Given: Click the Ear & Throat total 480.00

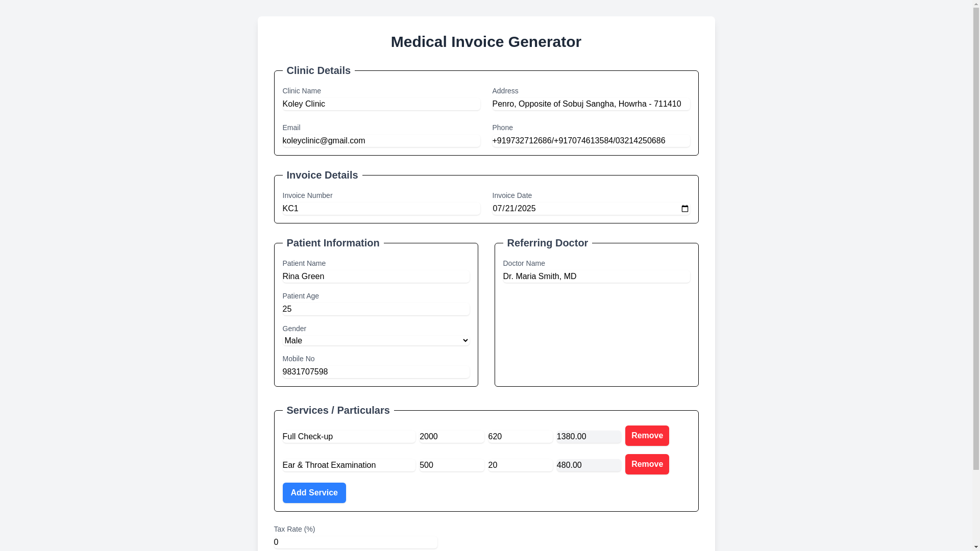Looking at the screenshot, I should point(589,465).
